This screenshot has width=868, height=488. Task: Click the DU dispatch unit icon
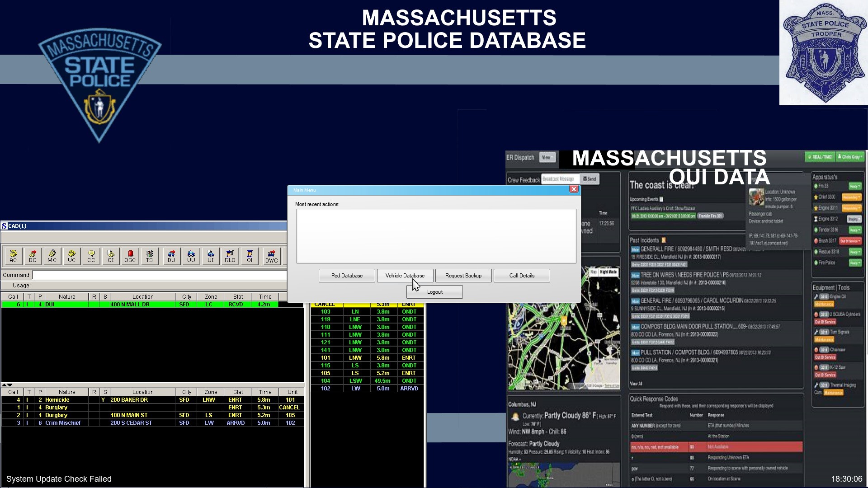tap(171, 256)
